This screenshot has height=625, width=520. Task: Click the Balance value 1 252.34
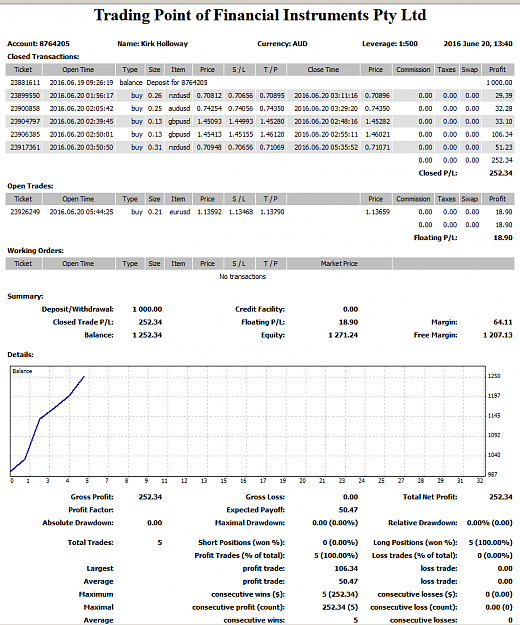click(x=147, y=335)
